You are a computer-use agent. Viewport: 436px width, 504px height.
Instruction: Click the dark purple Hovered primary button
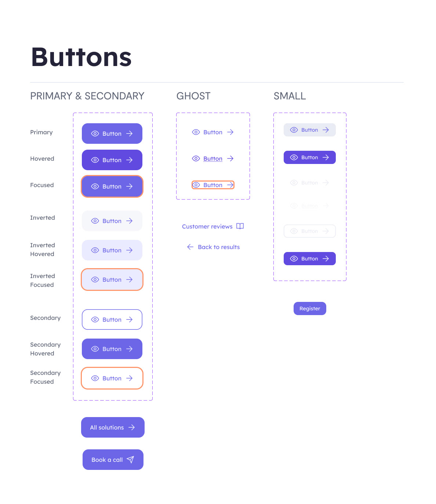[x=112, y=160]
